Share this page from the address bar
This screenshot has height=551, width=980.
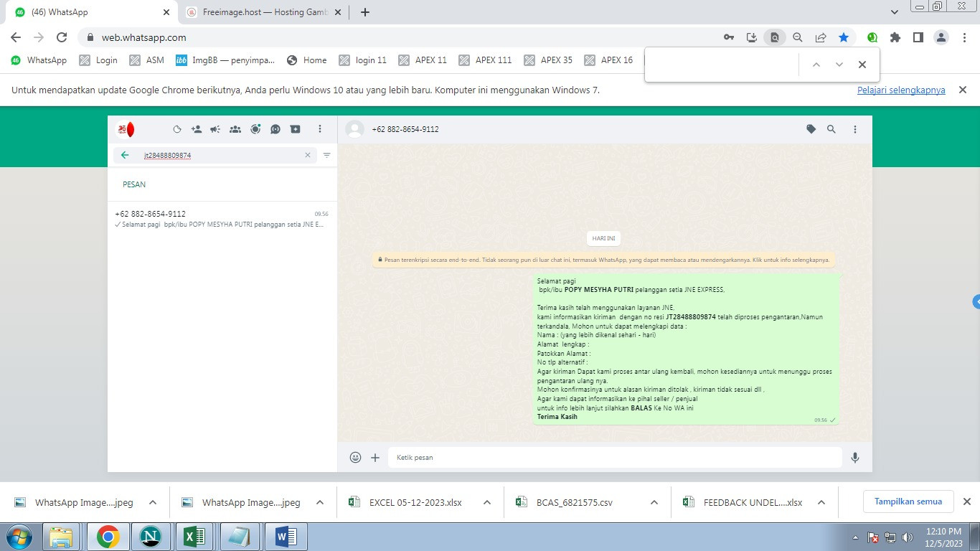(821, 37)
